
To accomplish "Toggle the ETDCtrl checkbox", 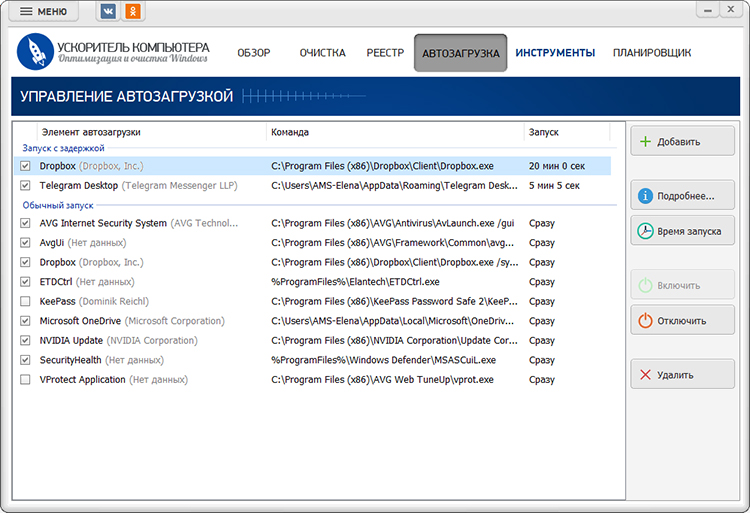I will 25,282.
